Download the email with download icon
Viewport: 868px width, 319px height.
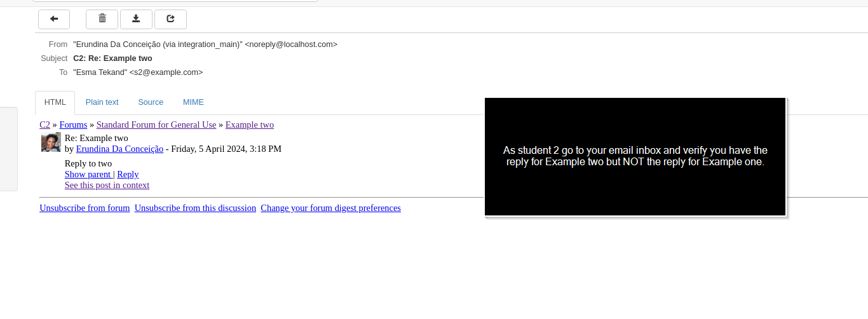[x=136, y=19]
